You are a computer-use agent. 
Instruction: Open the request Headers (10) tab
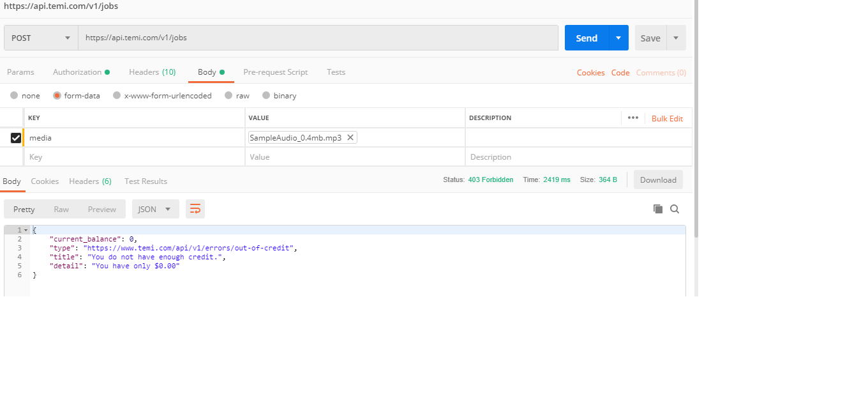point(152,72)
